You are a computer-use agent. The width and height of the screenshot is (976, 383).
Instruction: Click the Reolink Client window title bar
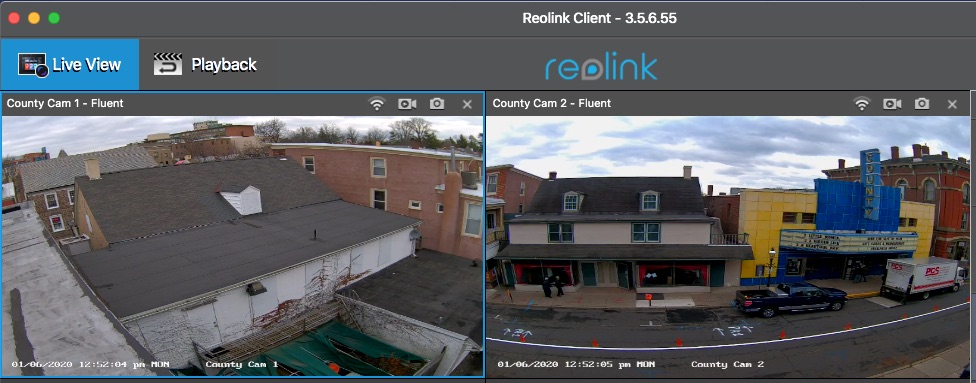click(x=599, y=18)
